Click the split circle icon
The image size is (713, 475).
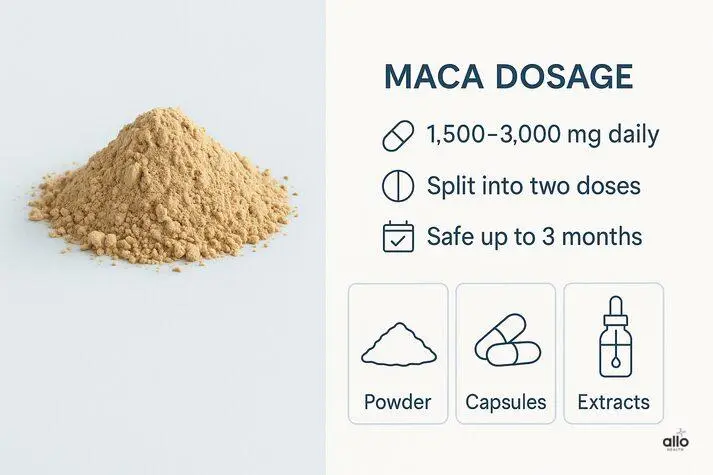pyautogui.click(x=398, y=186)
